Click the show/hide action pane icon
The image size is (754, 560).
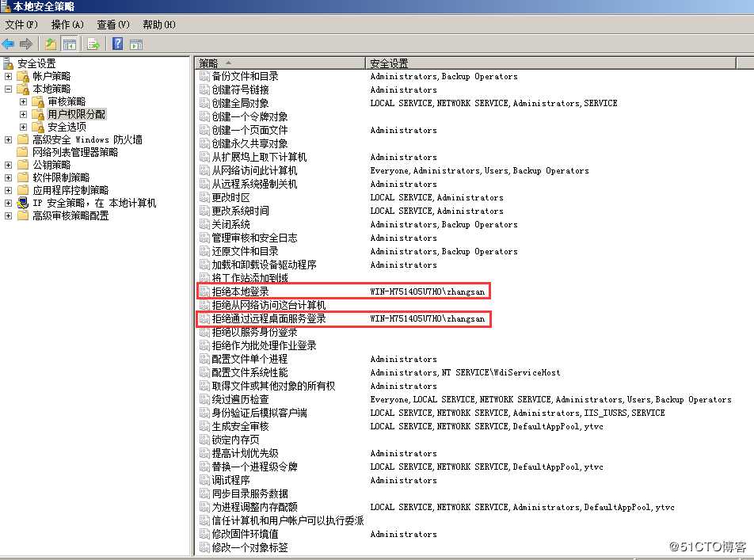pos(136,44)
